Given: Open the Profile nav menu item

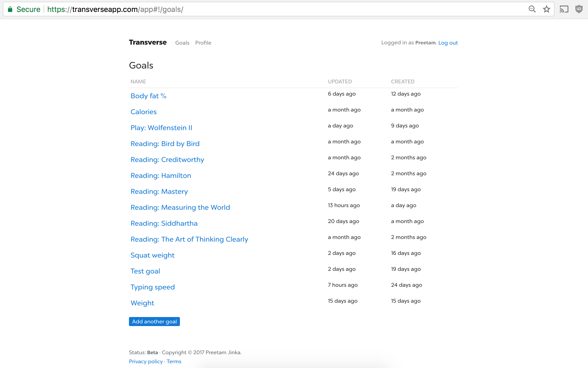Looking at the screenshot, I should [x=203, y=43].
